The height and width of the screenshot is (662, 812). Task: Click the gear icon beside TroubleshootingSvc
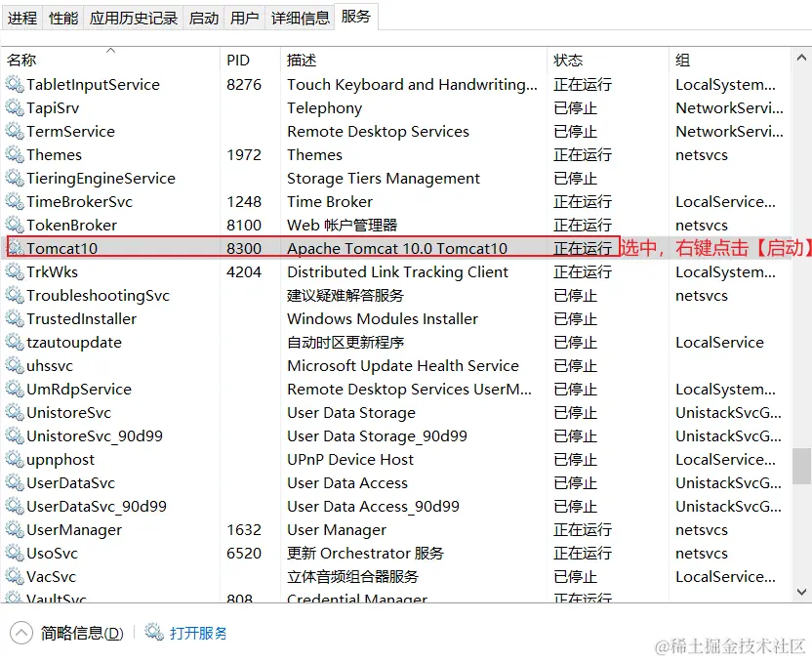(15, 295)
